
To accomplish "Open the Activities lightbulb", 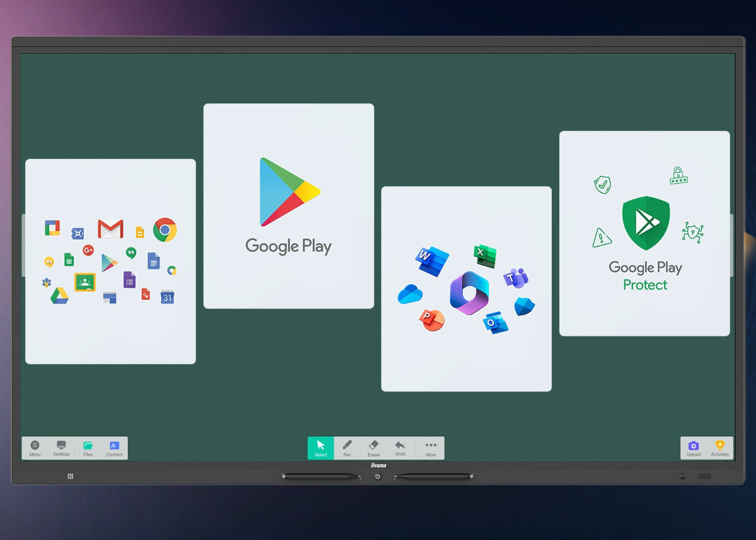I will click(720, 448).
